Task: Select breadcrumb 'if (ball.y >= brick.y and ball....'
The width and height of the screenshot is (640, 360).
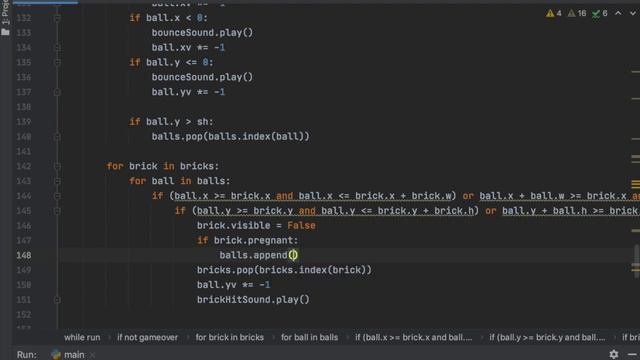Action: pyautogui.click(x=547, y=337)
